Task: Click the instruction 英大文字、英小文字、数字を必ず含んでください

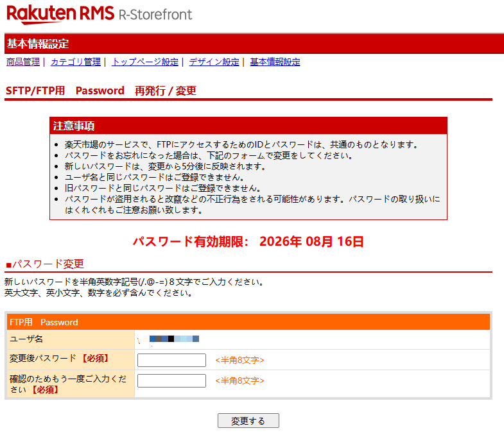Action: pyautogui.click(x=99, y=293)
